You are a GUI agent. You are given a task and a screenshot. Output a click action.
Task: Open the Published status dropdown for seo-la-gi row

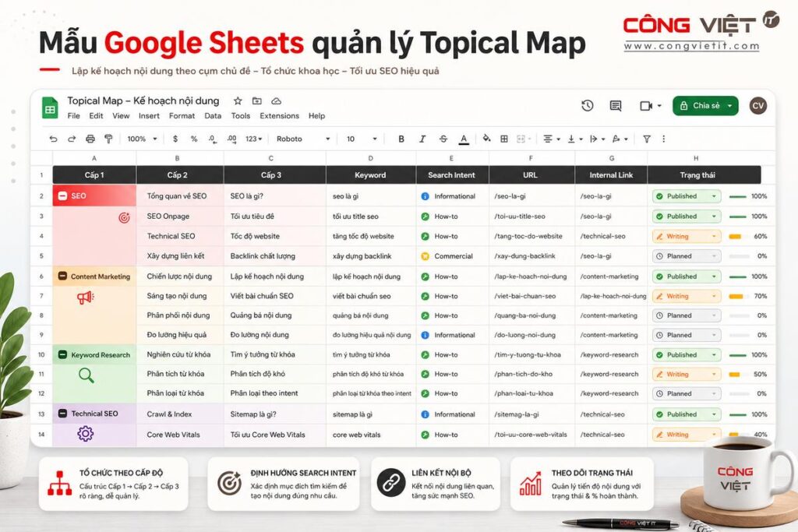(x=687, y=196)
